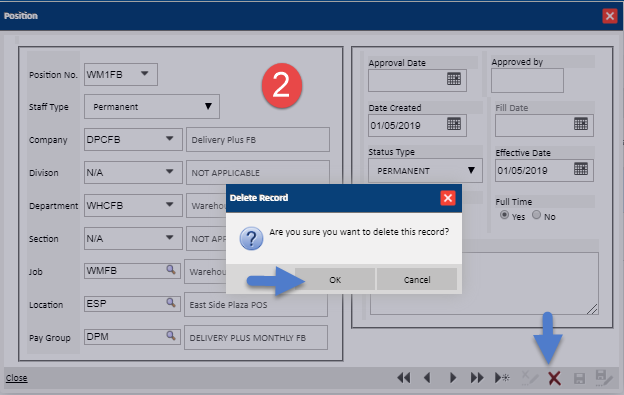This screenshot has width=624, height=395.
Task: Click the Approved by field
Action: [x=527, y=80]
